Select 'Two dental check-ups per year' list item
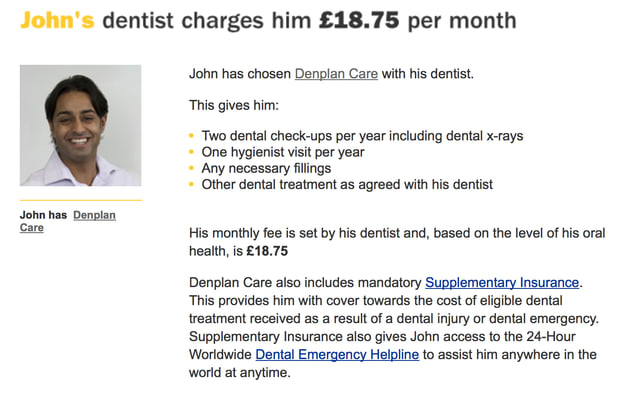The image size is (640, 396). coord(362,136)
